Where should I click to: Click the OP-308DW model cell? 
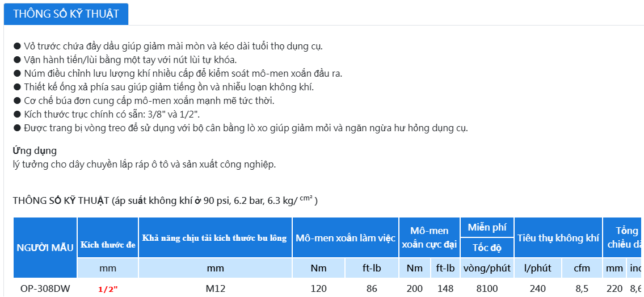[x=45, y=288]
